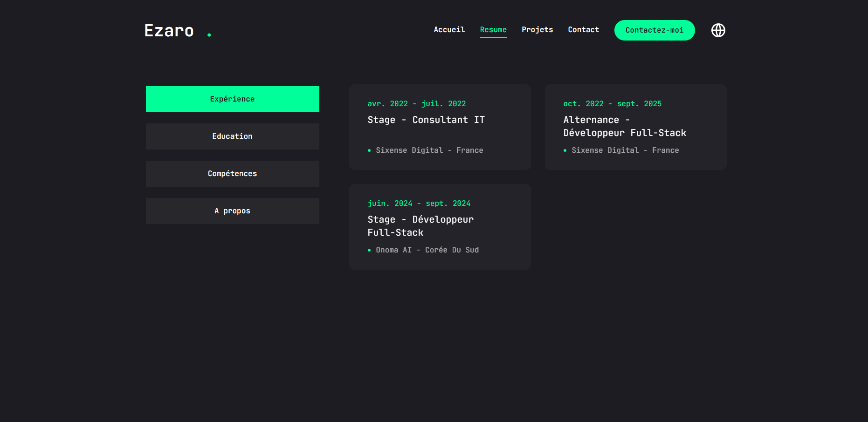Screen dimensions: 868x422
Task: Click the Stage - Développeur Full-Stack title
Action: 420,226
